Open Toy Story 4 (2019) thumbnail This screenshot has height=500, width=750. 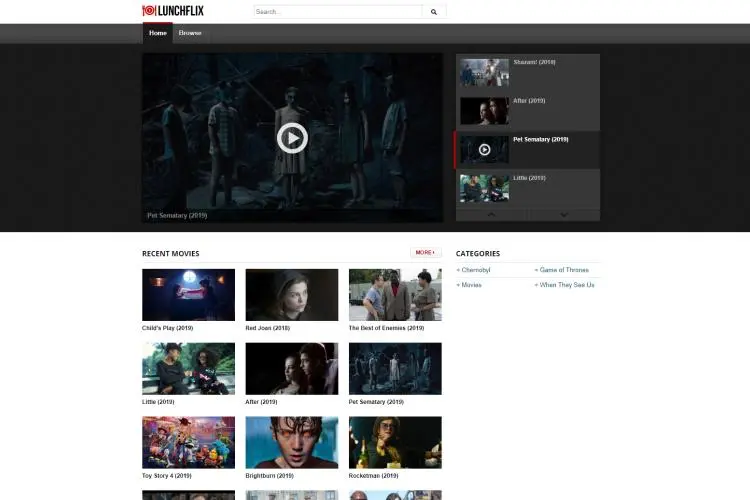pos(188,442)
